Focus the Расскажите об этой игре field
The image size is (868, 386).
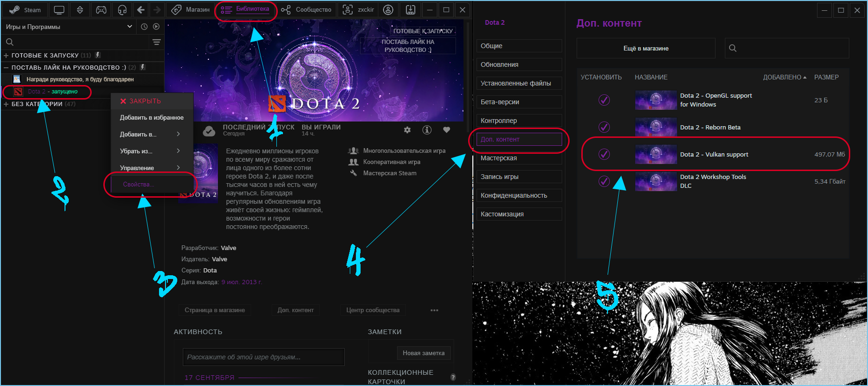[x=264, y=357]
